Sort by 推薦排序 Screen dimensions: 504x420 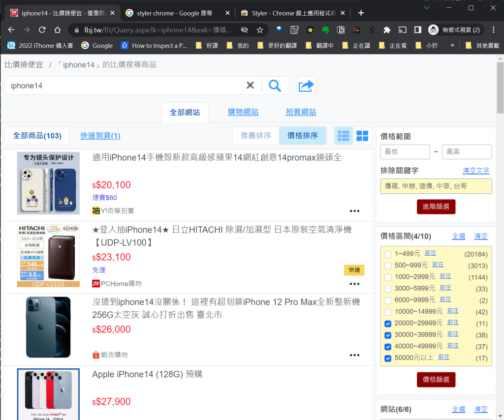point(256,136)
